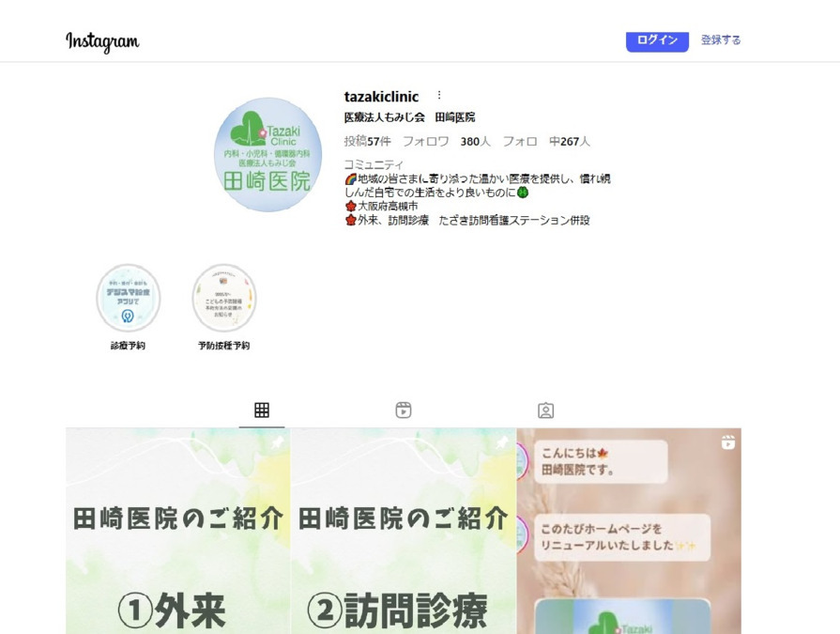Image resolution: width=840 pixels, height=634 pixels.
Task: Click the pin icon on the ①外来 post
Action: 277,442
